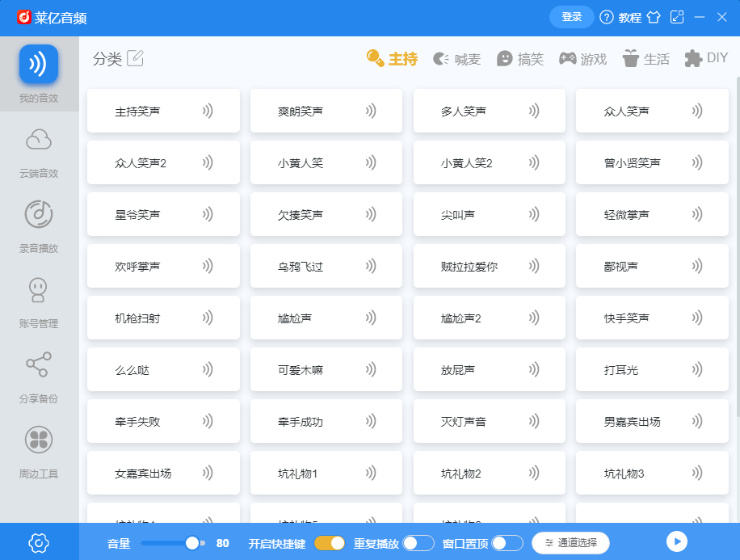Switch to the 游戏 category tab

(x=583, y=58)
